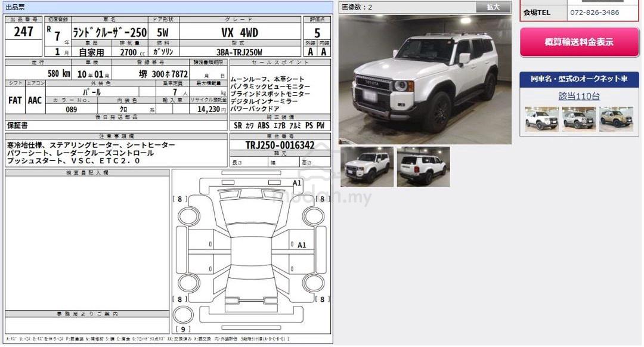Click the ブラインドスポットモニター line

(x=270, y=94)
